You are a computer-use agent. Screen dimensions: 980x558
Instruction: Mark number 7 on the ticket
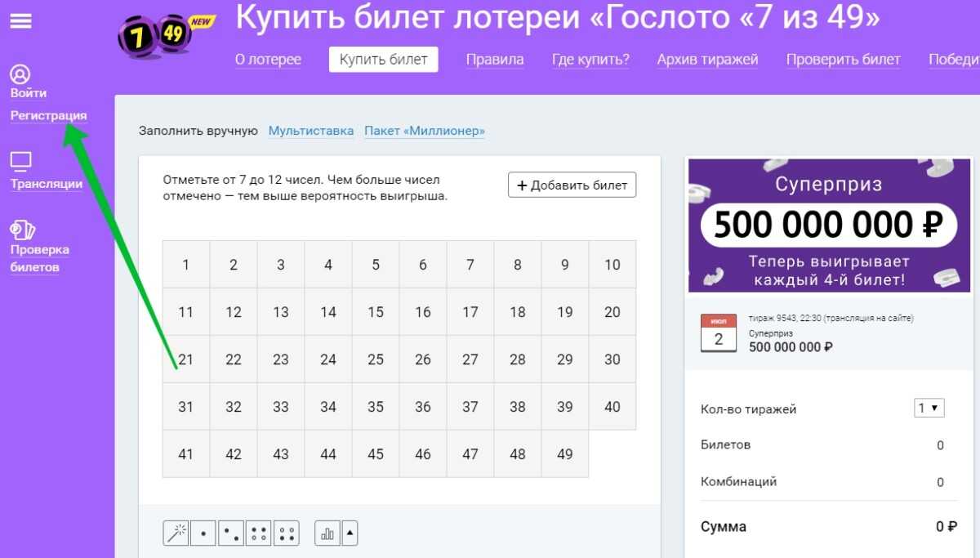tap(470, 265)
